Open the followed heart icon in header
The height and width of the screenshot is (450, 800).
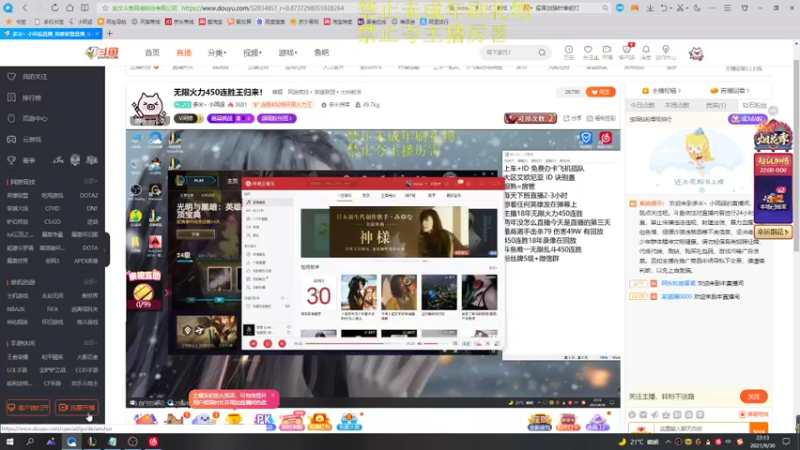coord(588,52)
